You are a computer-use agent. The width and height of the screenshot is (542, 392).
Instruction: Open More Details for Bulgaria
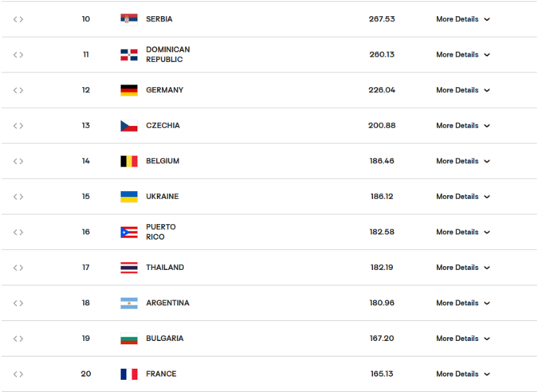point(462,339)
